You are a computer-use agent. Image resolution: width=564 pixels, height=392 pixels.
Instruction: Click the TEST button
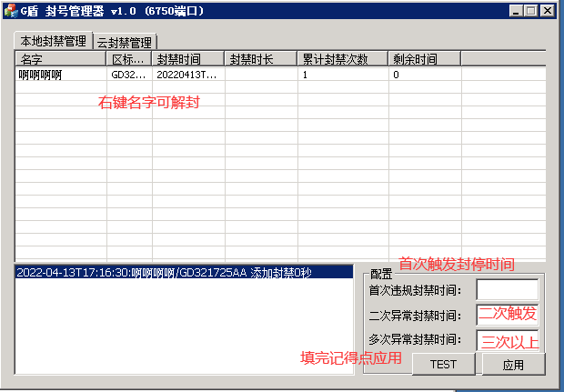click(x=444, y=365)
